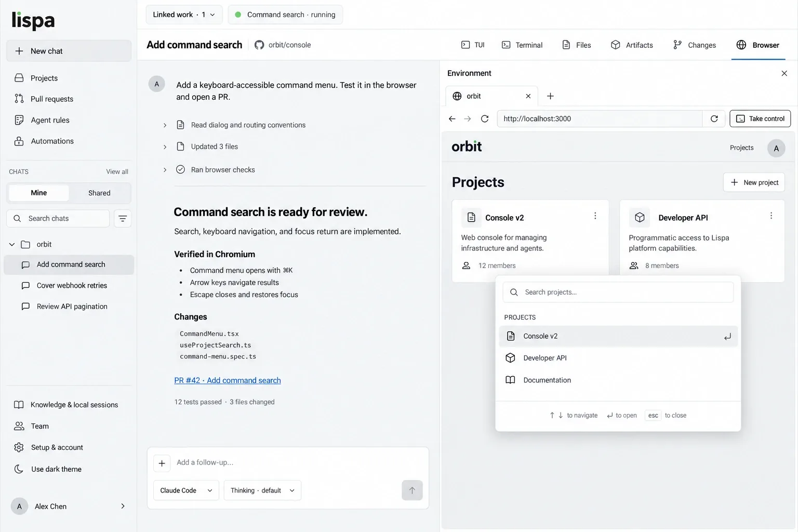Click View all chats link
The width and height of the screenshot is (798, 532).
[117, 171]
